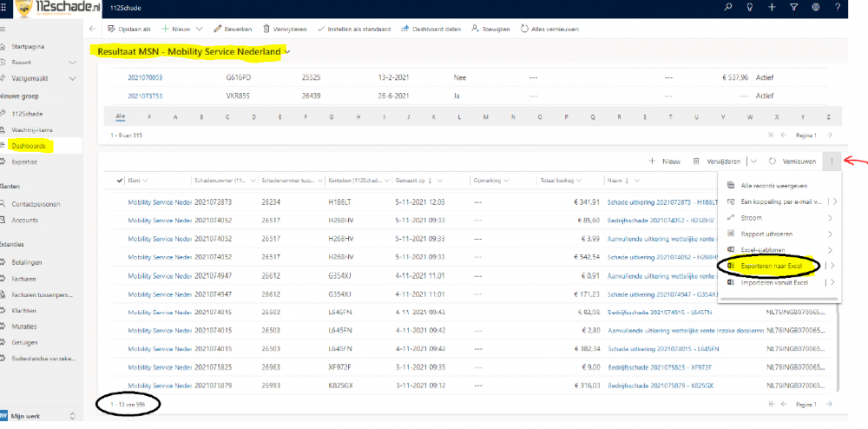868x429 pixels.
Task: Click Nieuw in the top command bar
Action: coord(176,29)
